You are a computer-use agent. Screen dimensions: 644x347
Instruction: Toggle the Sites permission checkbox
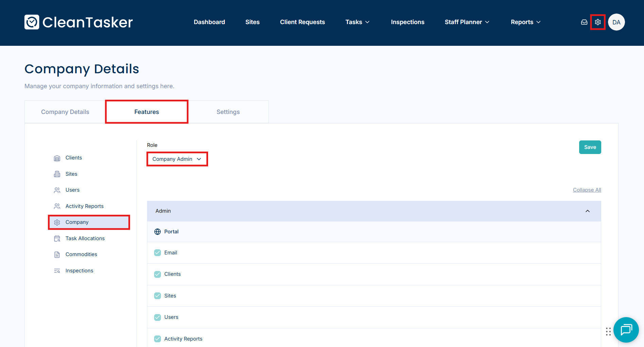(x=158, y=296)
